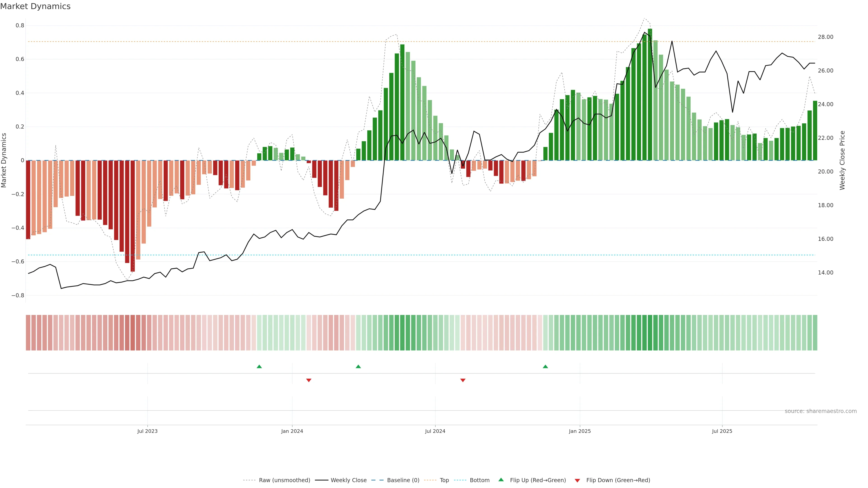Toggle Weekly Close legend entry
The width and height of the screenshot is (868, 488).
(348, 480)
